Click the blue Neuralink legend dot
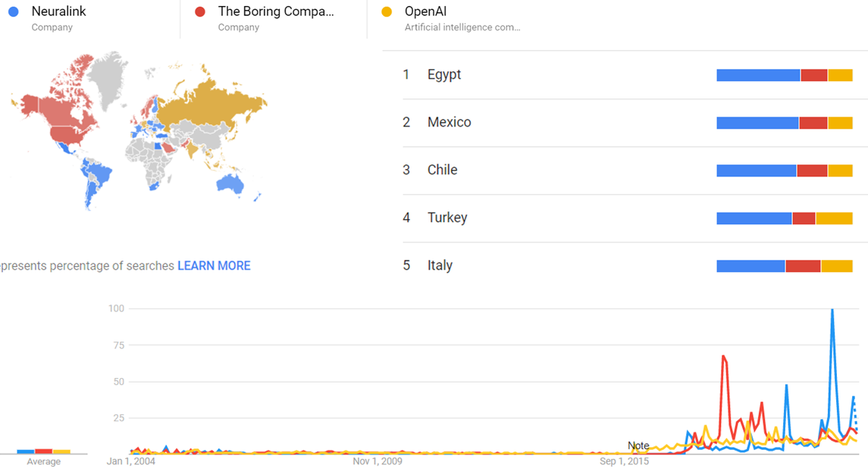 pyautogui.click(x=13, y=11)
